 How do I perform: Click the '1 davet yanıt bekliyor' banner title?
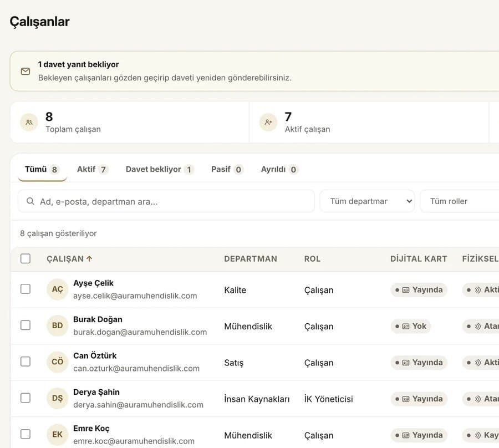78,64
